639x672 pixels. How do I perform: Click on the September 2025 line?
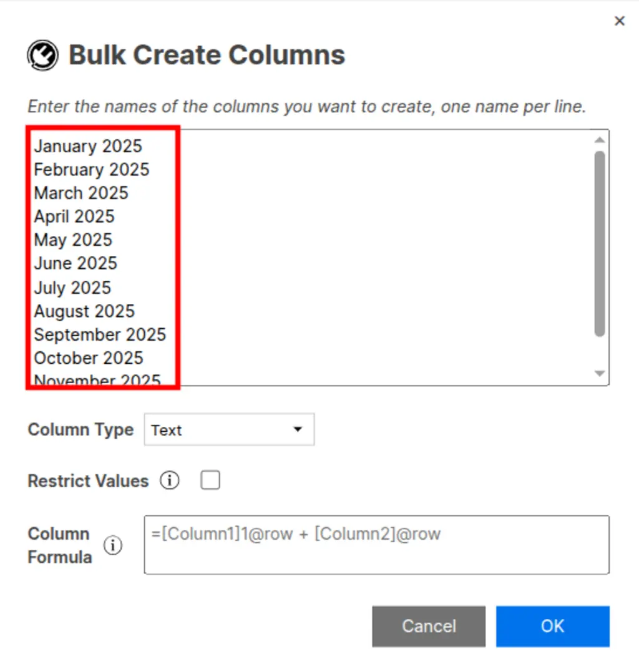[x=100, y=334]
